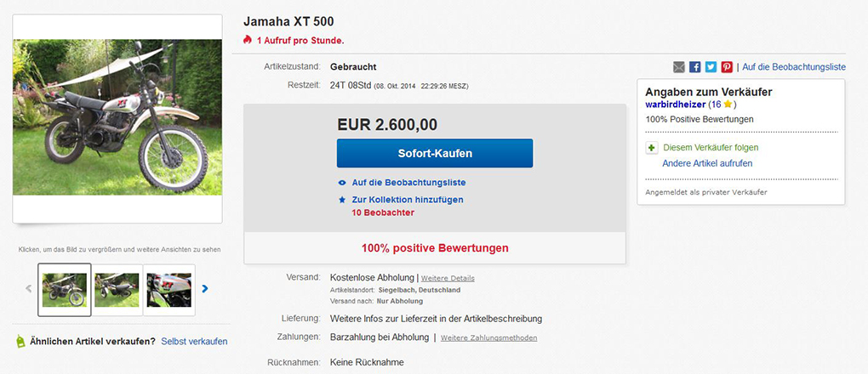Show previous thumbnails with left arrow
Screen dimensions: 868x374
tap(28, 289)
